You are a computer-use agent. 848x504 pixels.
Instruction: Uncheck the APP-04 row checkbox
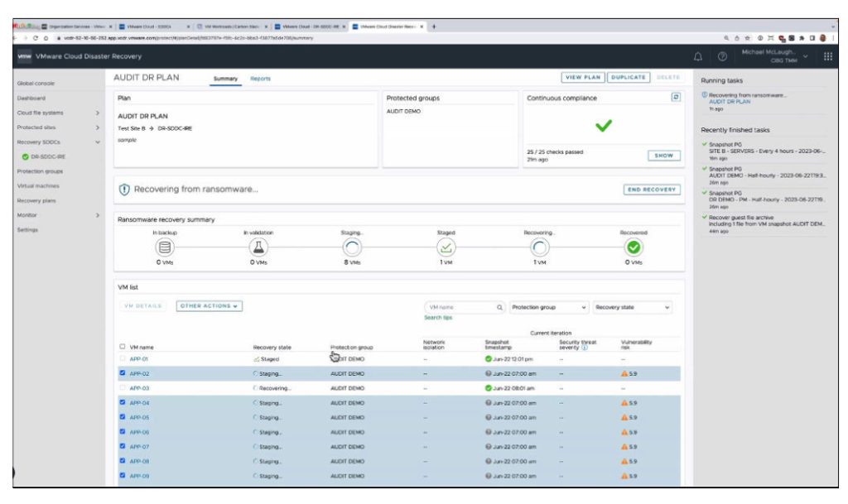pyautogui.click(x=121, y=401)
